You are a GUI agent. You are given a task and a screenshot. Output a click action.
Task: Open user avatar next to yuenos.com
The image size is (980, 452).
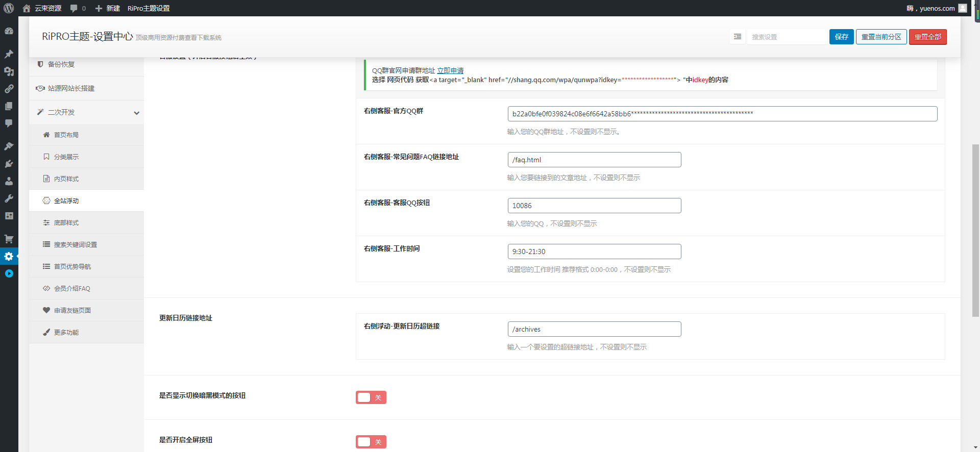963,8
